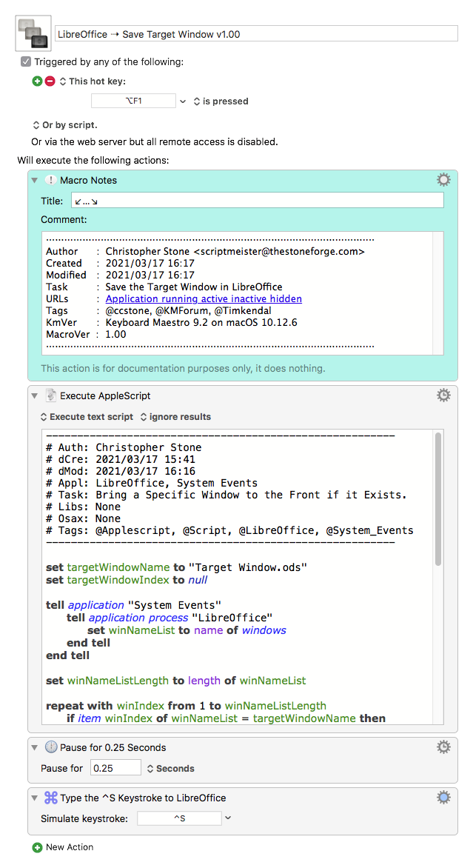473x868 pixels.
Task: Open the Macro Notes gear menu
Action: tap(443, 179)
